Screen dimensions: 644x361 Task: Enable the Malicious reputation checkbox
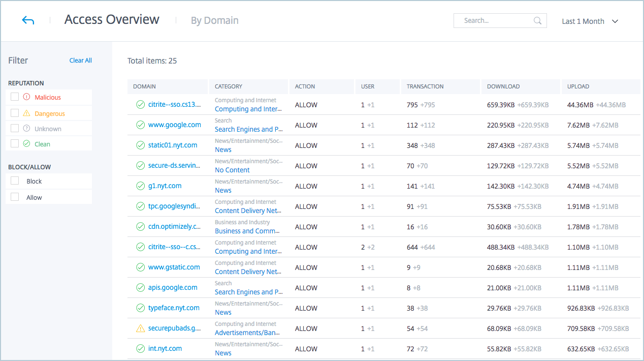tap(15, 97)
